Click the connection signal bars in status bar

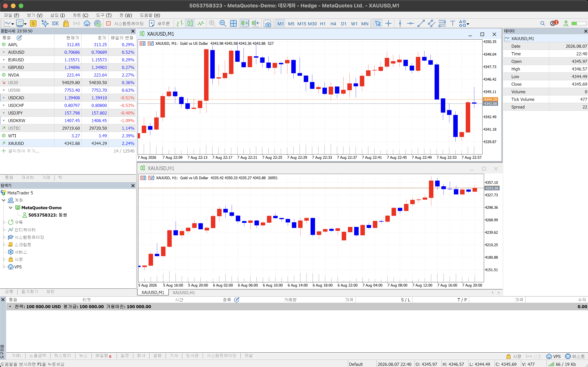551,364
